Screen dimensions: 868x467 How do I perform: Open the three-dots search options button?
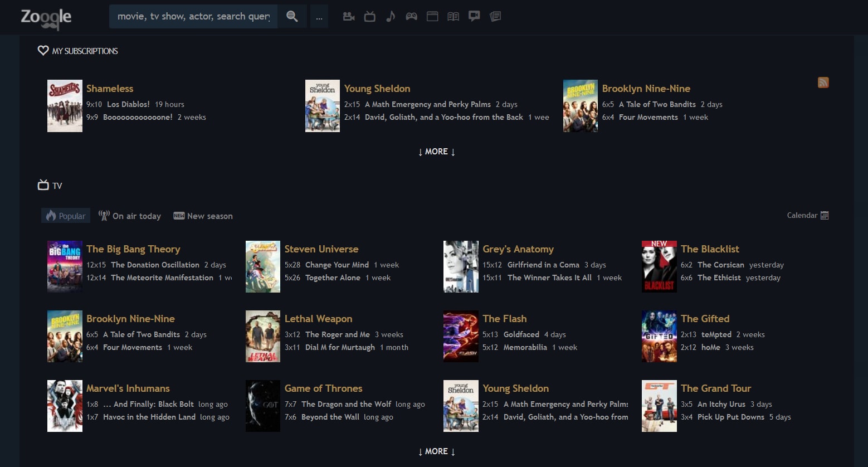319,17
